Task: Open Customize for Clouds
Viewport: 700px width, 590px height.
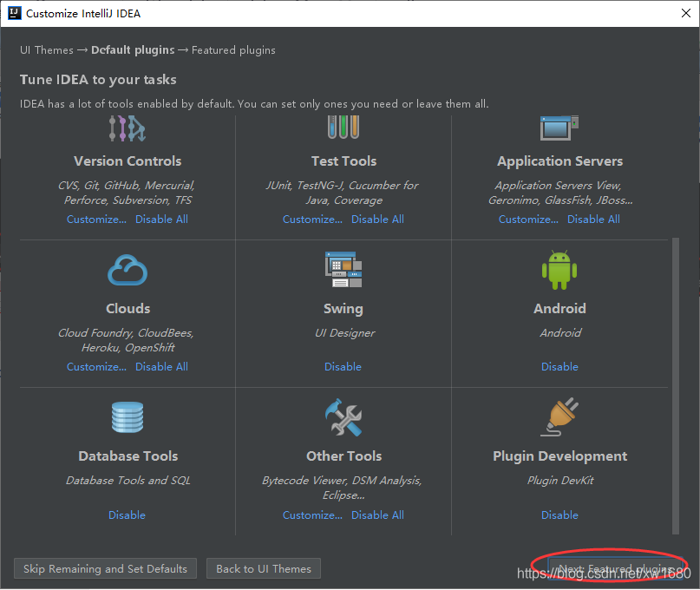Action: 96,367
